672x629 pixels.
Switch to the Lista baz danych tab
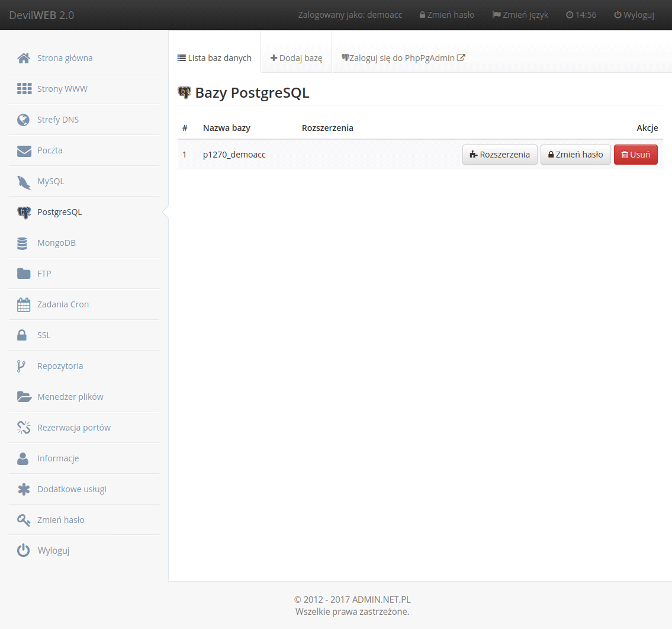pyautogui.click(x=214, y=57)
